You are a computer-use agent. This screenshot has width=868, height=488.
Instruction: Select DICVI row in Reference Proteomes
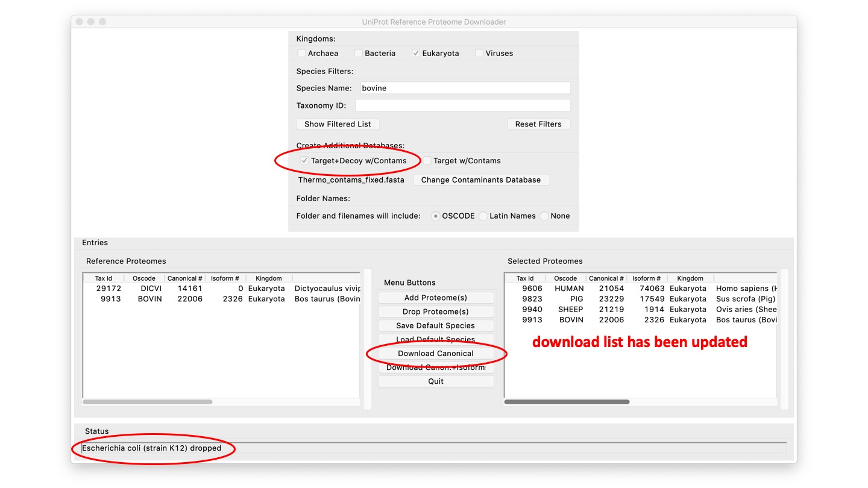tap(222, 289)
